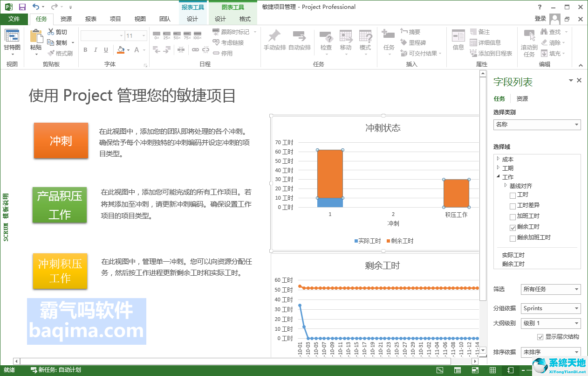
Task: Check the 工时差异 field checkbox
Action: (513, 206)
